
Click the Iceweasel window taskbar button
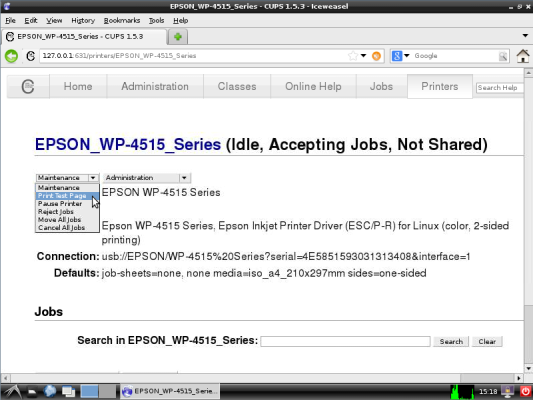pyautogui.click(x=170, y=392)
